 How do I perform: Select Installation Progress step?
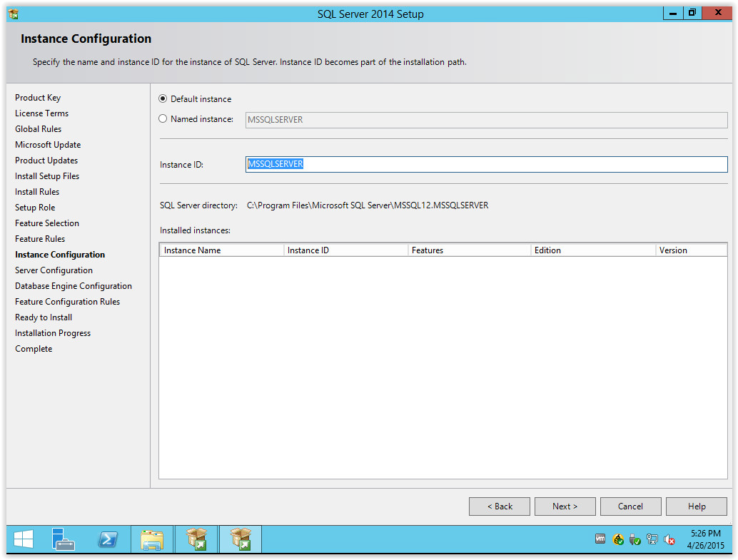click(53, 333)
